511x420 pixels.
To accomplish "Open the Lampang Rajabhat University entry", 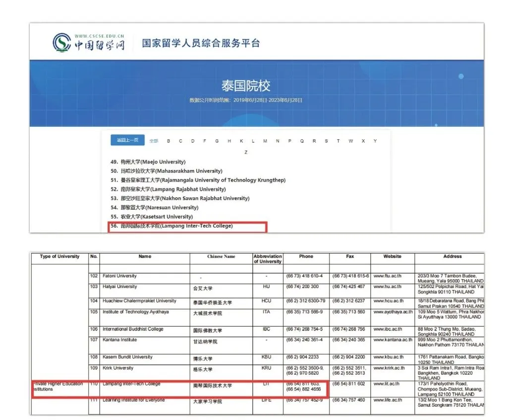I will [x=168, y=189].
